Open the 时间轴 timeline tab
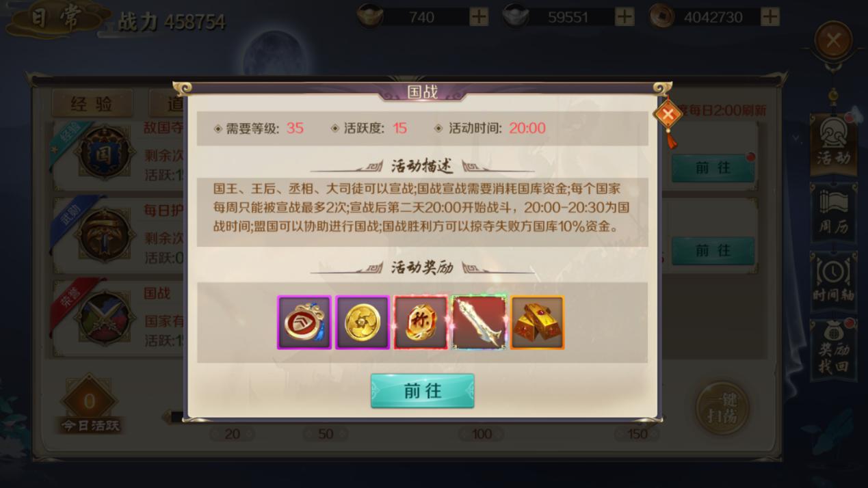This screenshot has height=488, width=868. (x=833, y=280)
